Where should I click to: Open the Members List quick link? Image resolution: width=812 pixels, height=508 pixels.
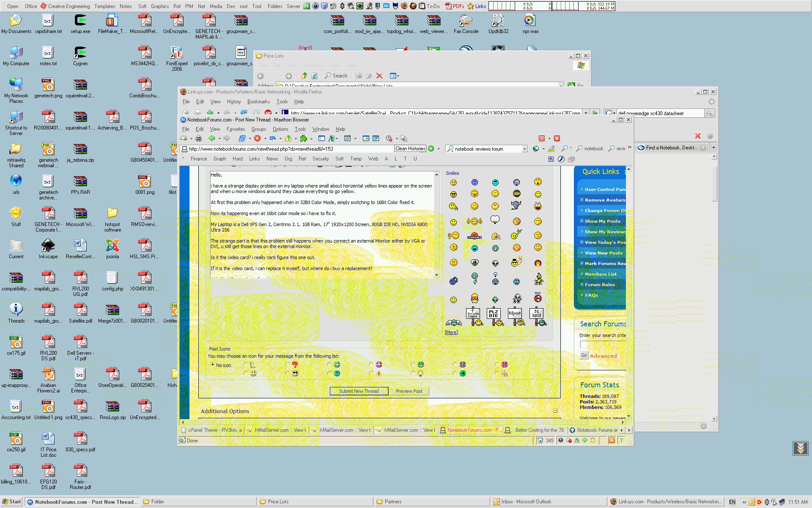[x=601, y=274]
